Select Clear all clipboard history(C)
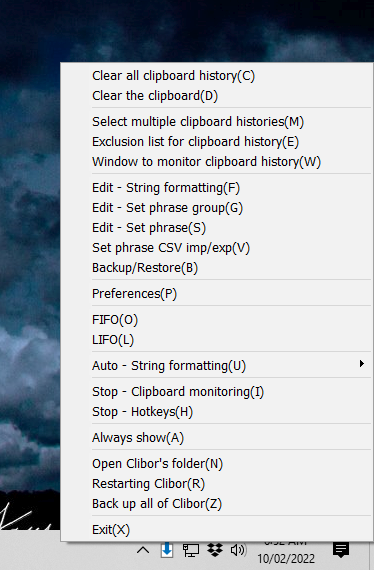Screen dimensions: 374x570 217,76
